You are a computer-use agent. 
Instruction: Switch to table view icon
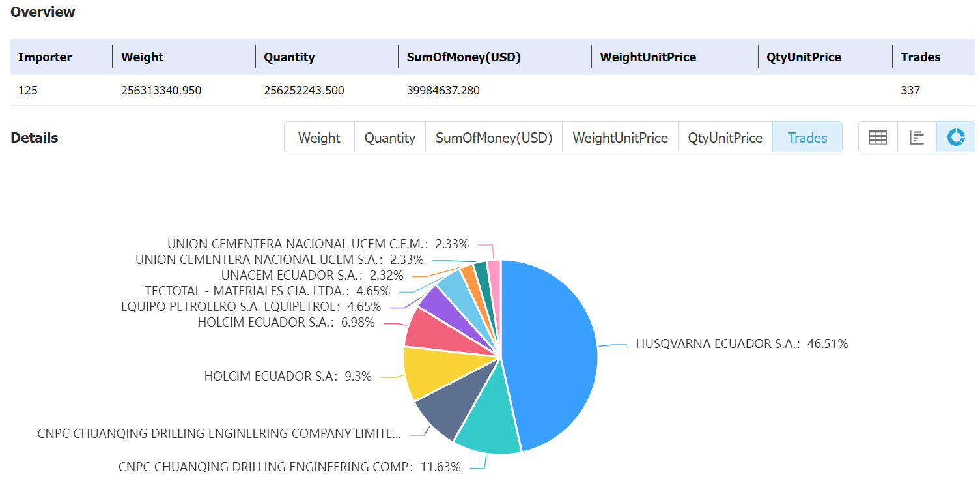(x=878, y=138)
